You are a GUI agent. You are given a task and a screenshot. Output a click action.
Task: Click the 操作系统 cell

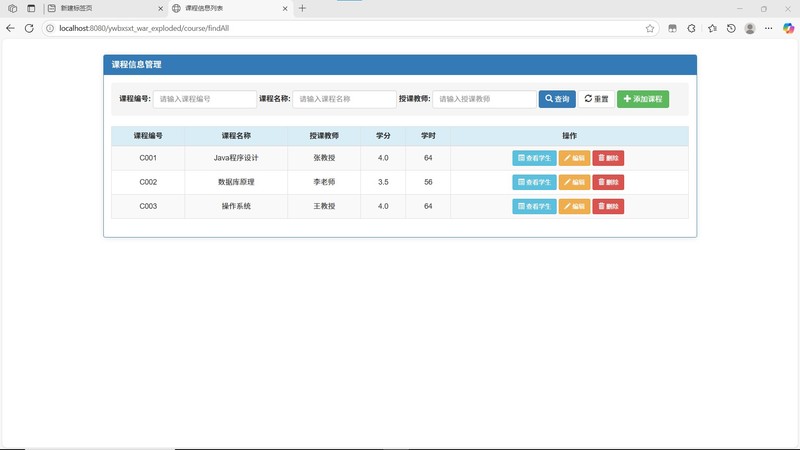pyautogui.click(x=236, y=206)
